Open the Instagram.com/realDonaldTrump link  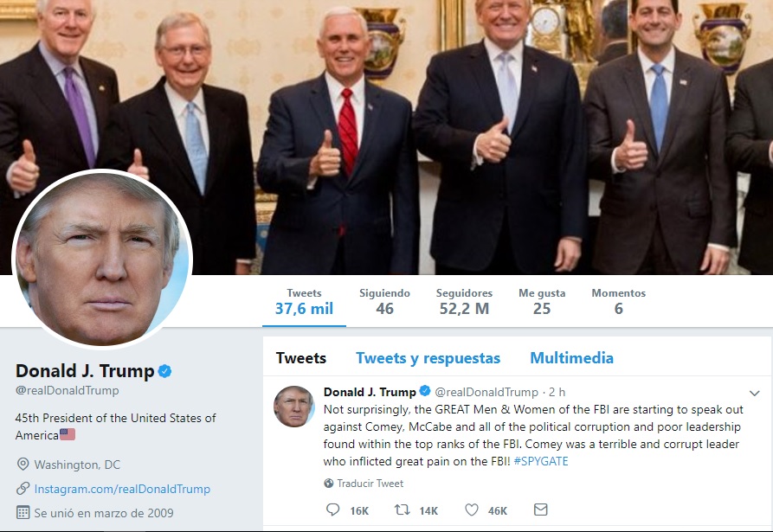click(x=122, y=489)
